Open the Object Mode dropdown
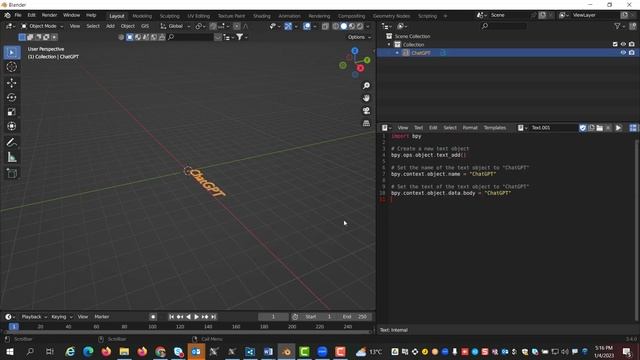This screenshot has width=640, height=360. [42, 26]
